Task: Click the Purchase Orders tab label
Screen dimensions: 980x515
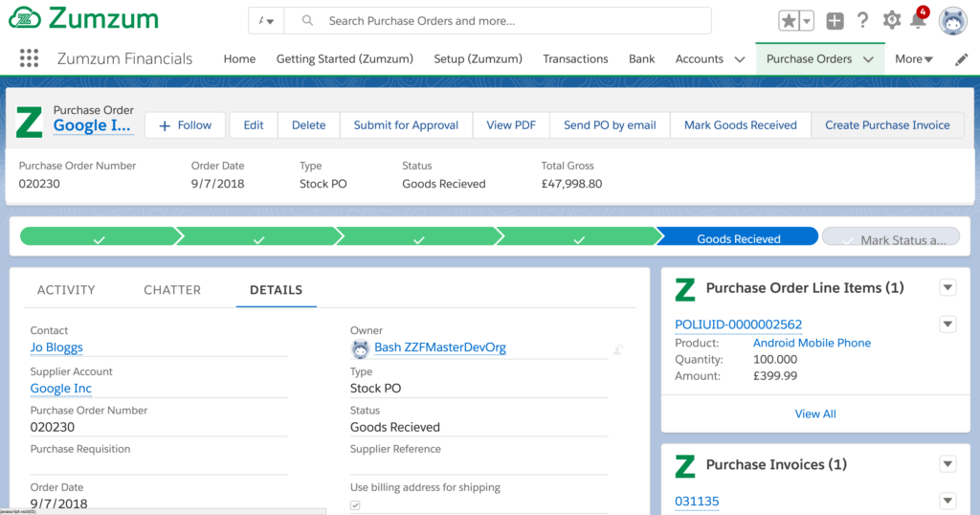Action: pyautogui.click(x=809, y=58)
